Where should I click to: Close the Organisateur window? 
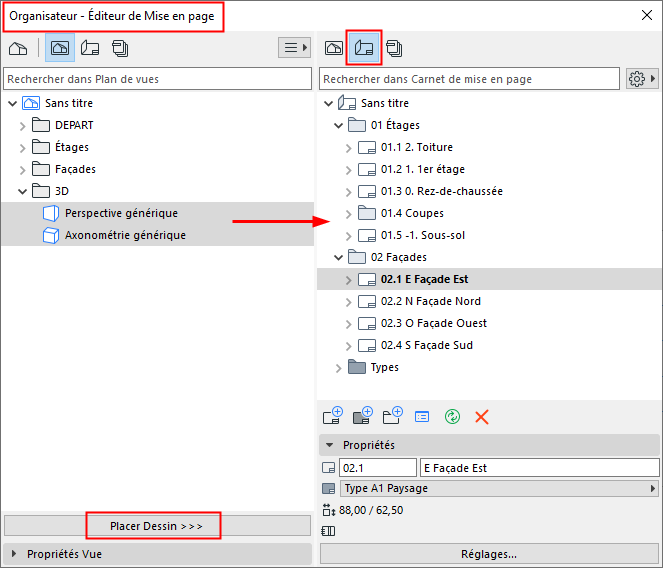[x=647, y=15]
